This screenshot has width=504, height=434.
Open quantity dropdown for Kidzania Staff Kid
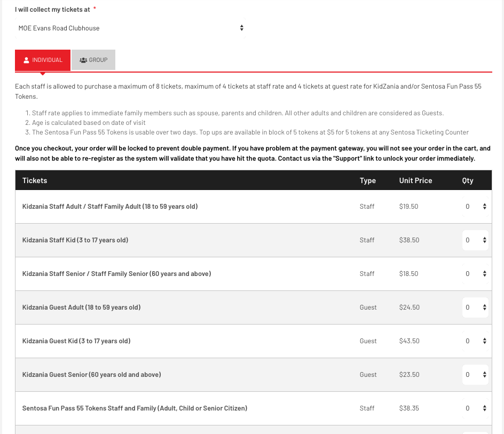[475, 240]
